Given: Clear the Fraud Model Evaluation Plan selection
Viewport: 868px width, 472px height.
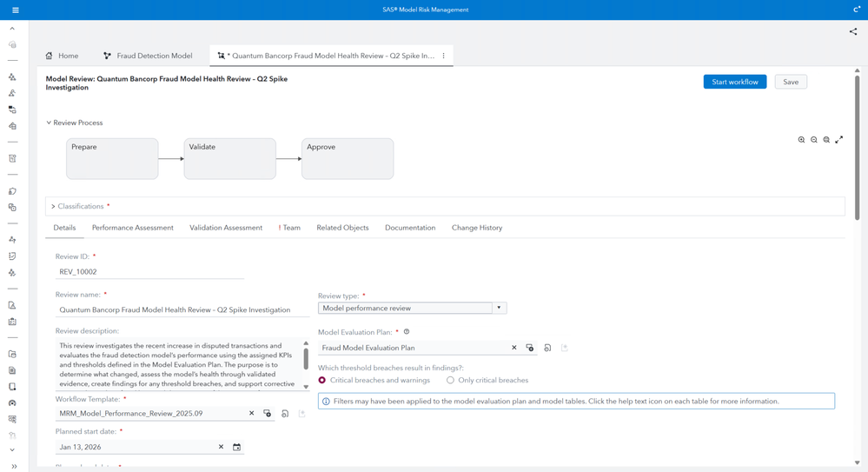Looking at the screenshot, I should click(x=514, y=348).
